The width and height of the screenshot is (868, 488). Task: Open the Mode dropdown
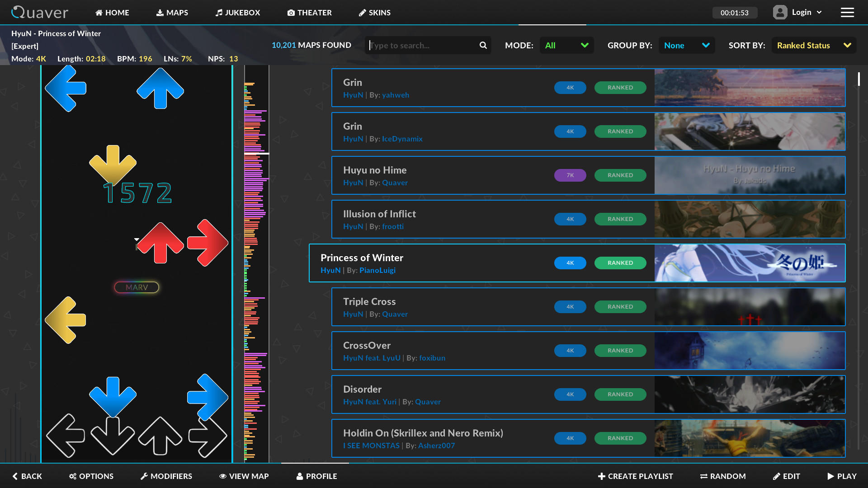(566, 45)
